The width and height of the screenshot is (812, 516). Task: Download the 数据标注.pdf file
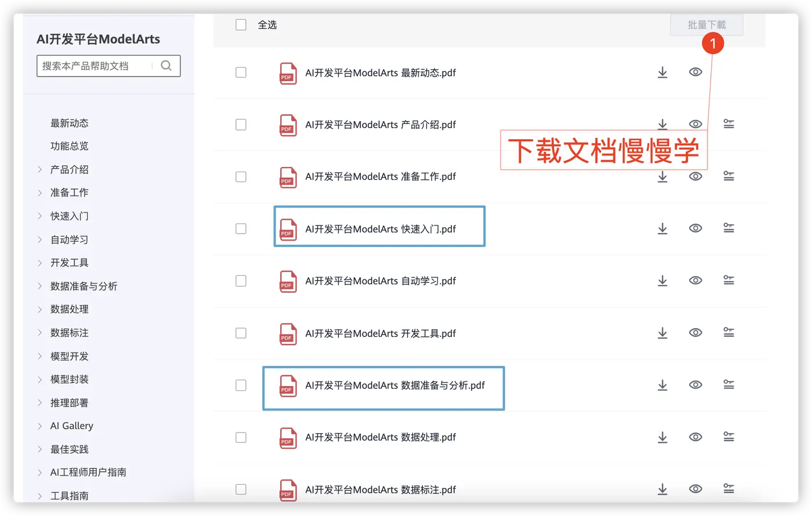pyautogui.click(x=662, y=489)
